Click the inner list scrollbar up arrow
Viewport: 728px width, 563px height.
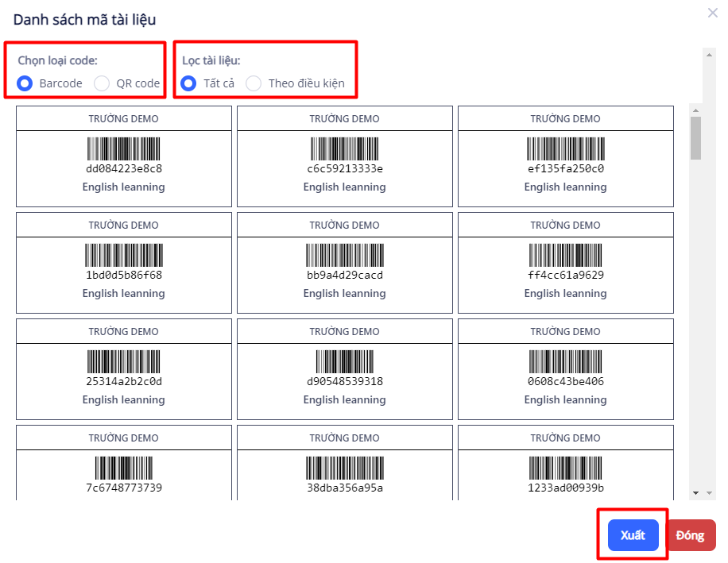695,110
